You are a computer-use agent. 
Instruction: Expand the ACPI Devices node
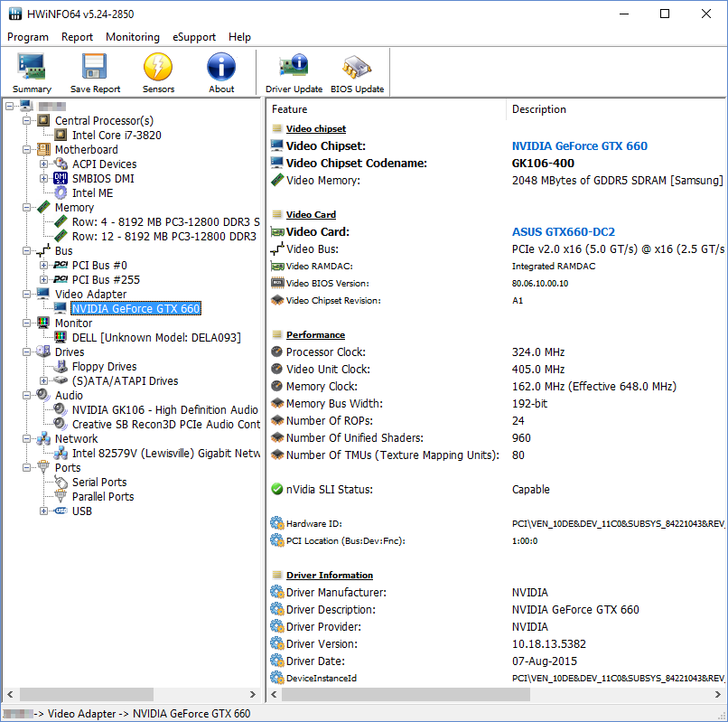click(43, 164)
